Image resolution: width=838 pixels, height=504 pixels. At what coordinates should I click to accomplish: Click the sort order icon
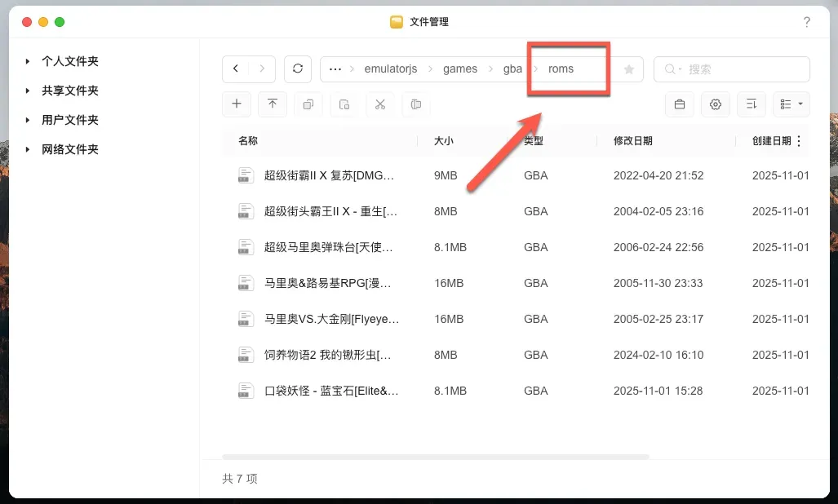pos(752,104)
